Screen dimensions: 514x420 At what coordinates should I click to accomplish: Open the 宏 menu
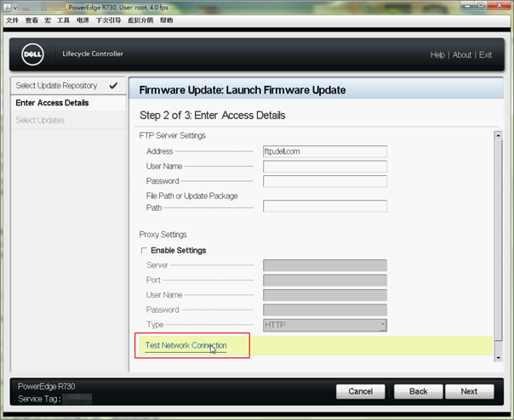48,20
